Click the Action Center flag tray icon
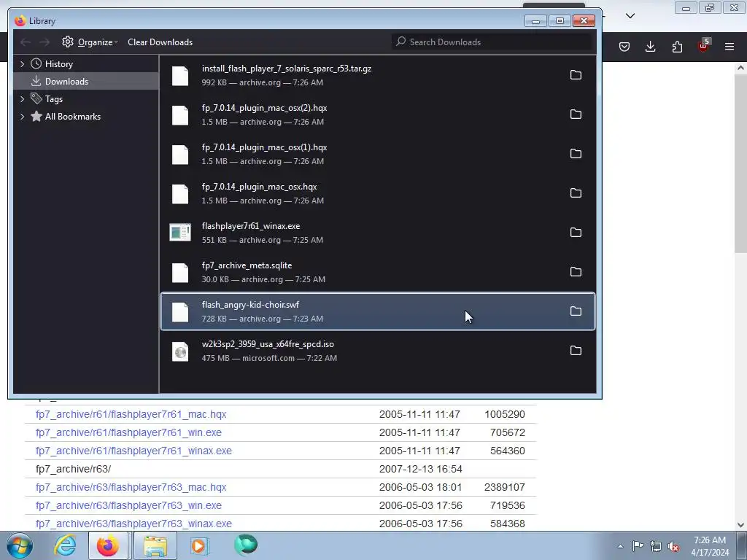747x560 pixels. point(638,546)
